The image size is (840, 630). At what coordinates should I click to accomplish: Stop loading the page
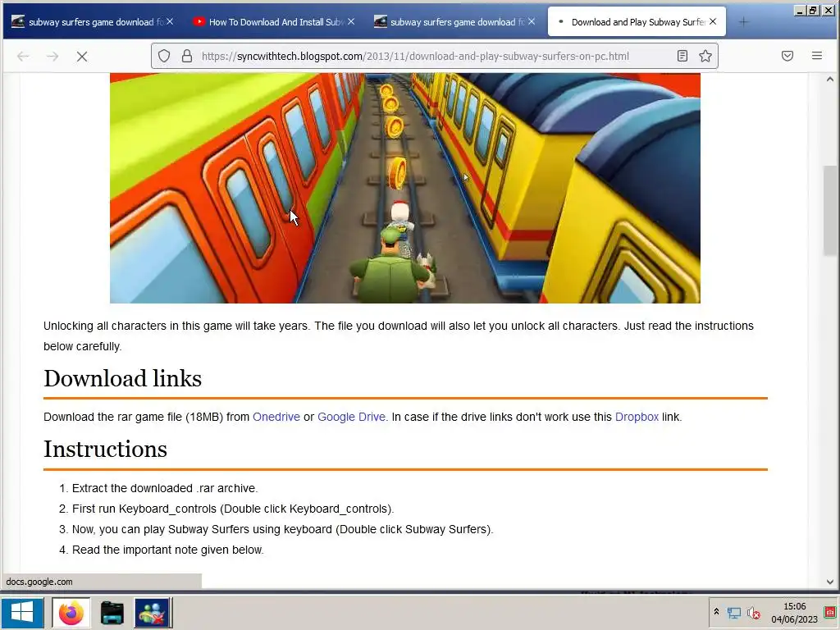click(82, 57)
